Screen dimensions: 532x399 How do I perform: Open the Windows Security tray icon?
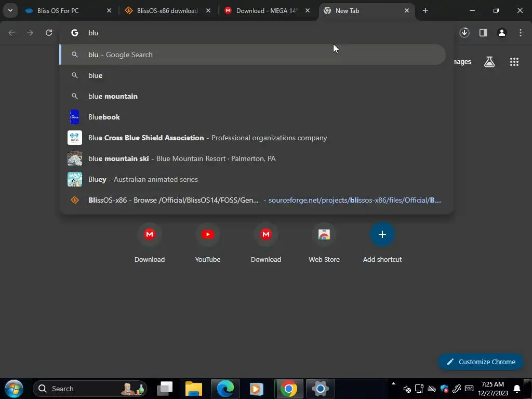[444, 389]
